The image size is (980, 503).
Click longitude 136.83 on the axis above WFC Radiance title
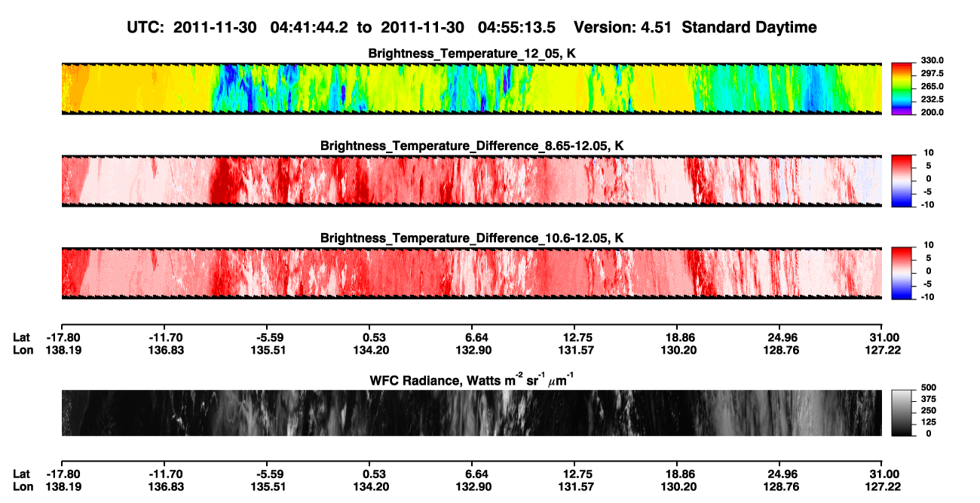[165, 350]
